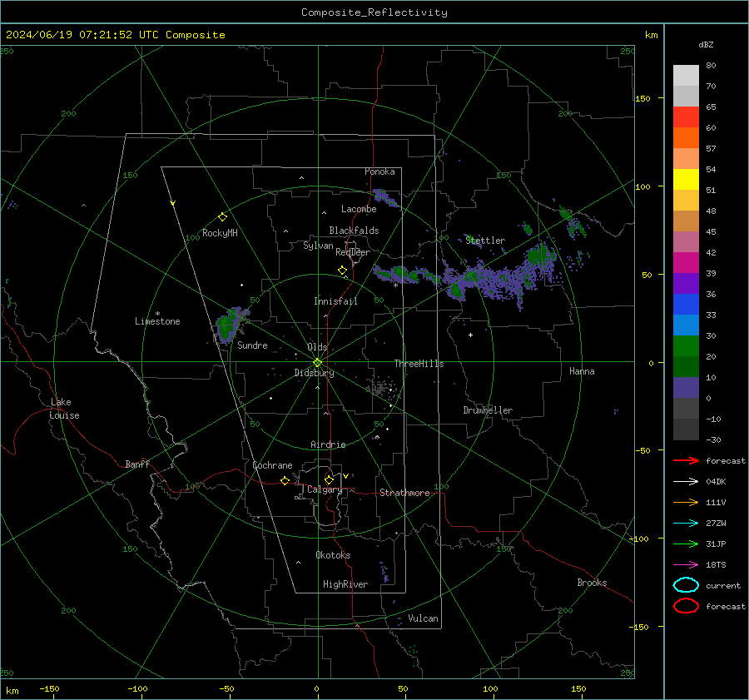Click the 0 dBZ purple color swatch
Viewport: 749px width, 700px height.
click(686, 388)
